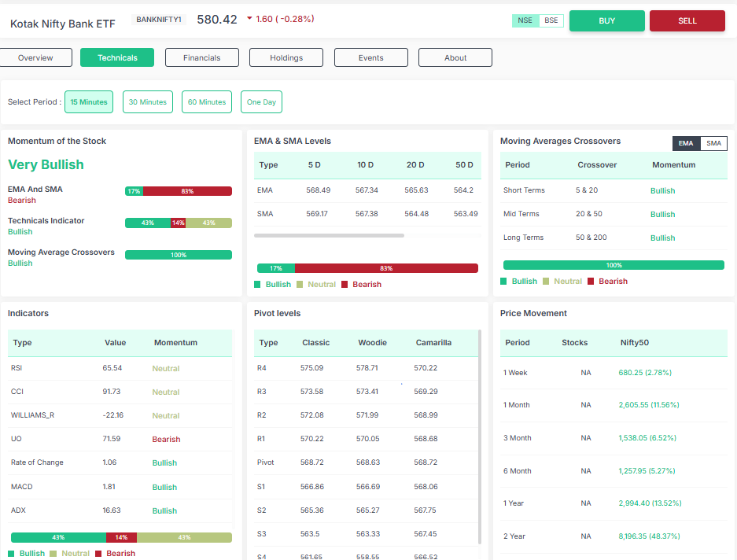Click the 6 Month Nifty50 value 1,257.95 (5.27%)
This screenshot has width=737, height=560.
647,470
